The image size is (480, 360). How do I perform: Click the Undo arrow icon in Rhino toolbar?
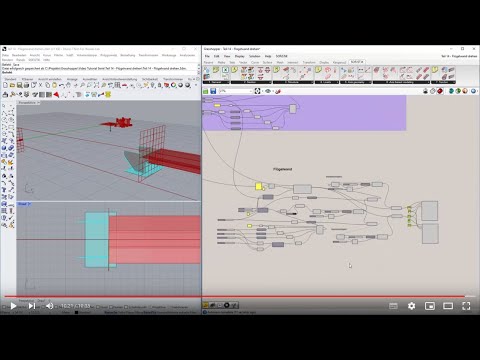(61, 85)
